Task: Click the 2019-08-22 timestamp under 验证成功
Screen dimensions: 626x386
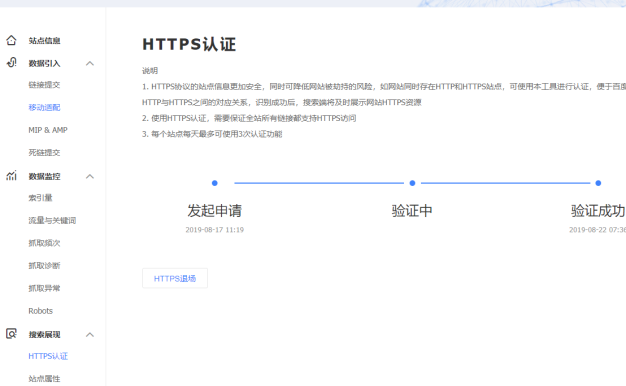Action: pyautogui.click(x=597, y=230)
